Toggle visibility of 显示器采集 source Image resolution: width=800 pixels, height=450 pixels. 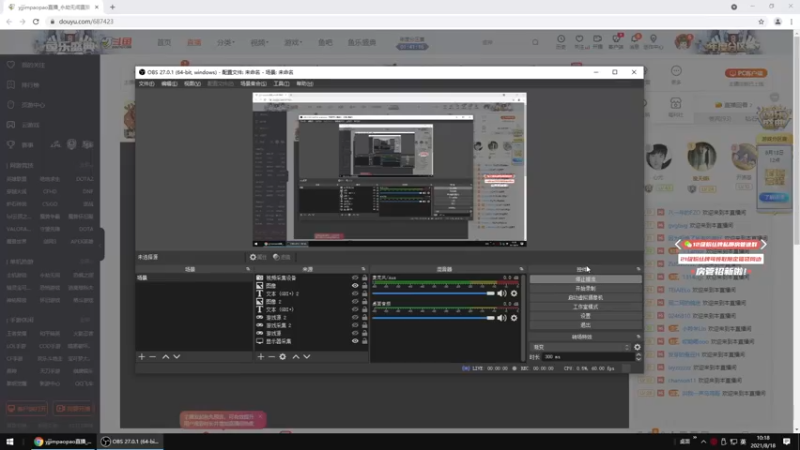point(355,341)
